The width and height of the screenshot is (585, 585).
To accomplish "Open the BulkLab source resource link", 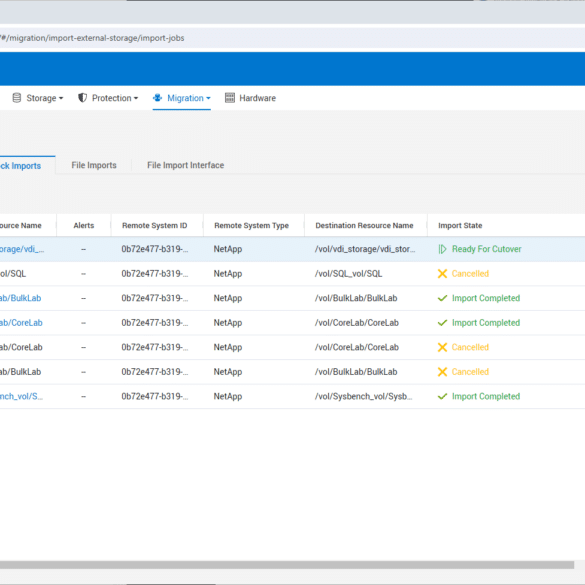I will [21, 298].
